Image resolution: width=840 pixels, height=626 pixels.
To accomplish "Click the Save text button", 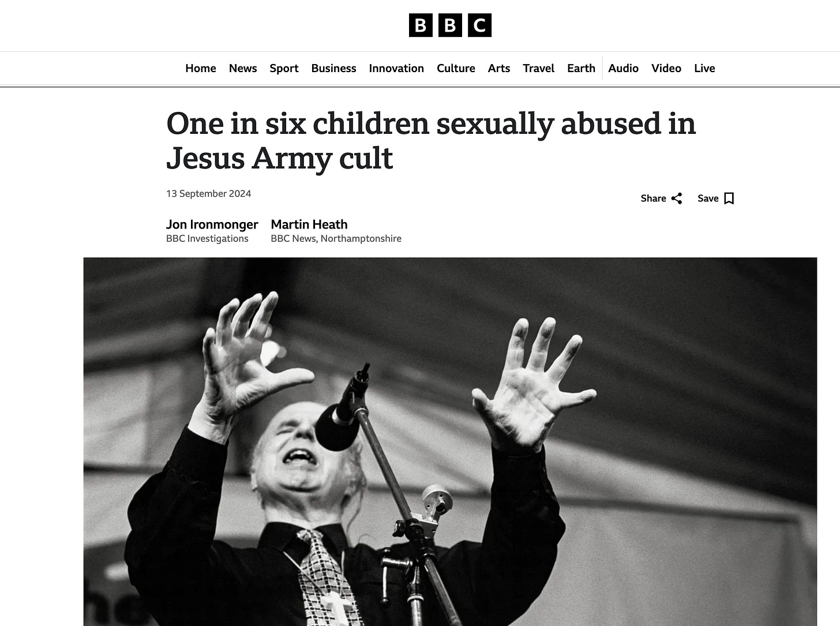I will tap(708, 198).
